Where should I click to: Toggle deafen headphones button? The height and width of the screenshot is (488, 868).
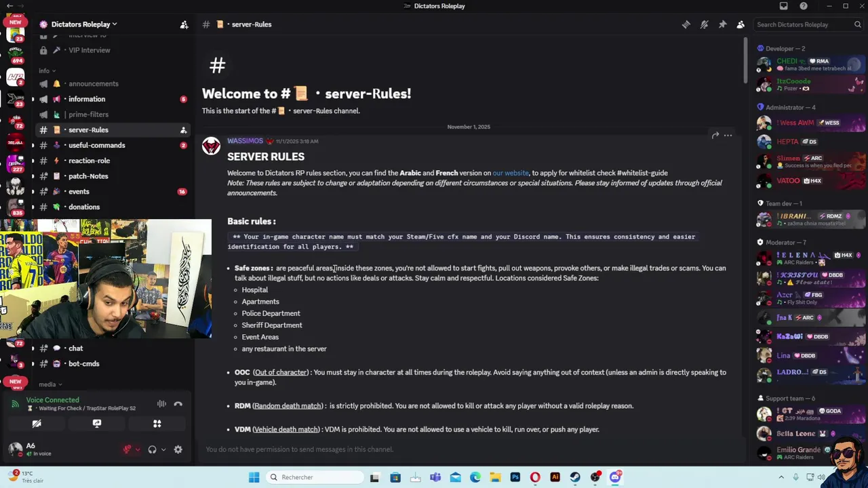click(x=152, y=449)
